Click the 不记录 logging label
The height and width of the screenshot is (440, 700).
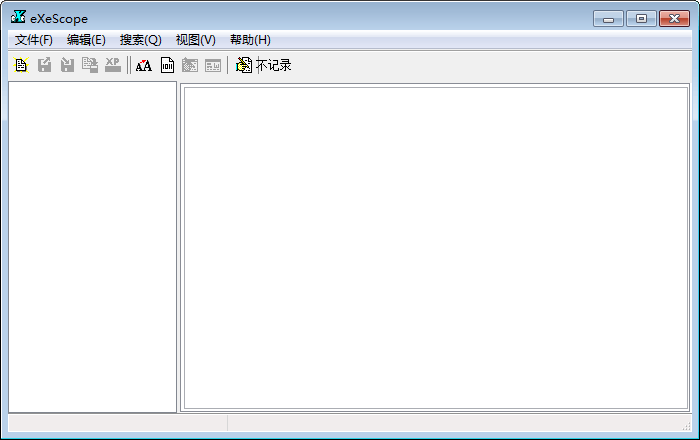tap(273, 65)
